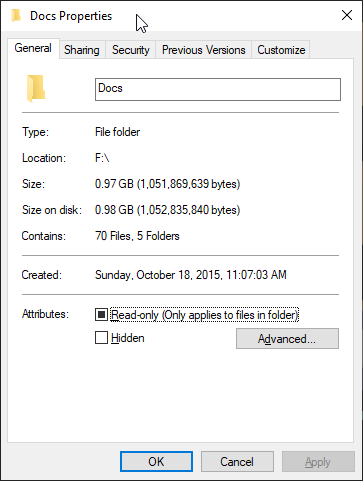The width and height of the screenshot is (363, 481).
Task: Open the Security tab
Action: tap(131, 50)
